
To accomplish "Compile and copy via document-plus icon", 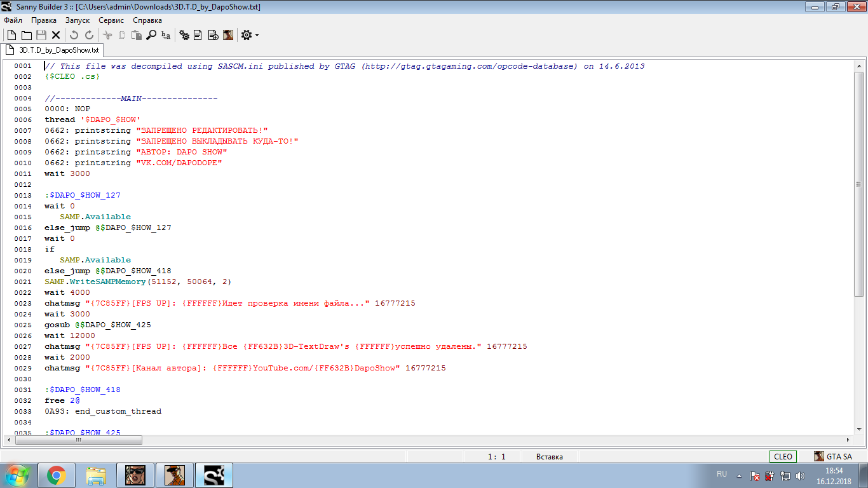I will coord(213,35).
